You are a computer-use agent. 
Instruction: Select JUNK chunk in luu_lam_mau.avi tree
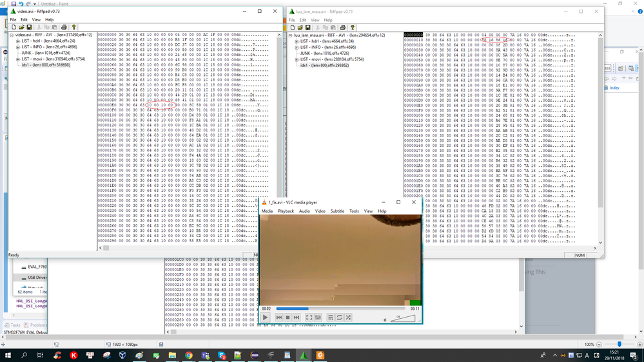click(324, 53)
